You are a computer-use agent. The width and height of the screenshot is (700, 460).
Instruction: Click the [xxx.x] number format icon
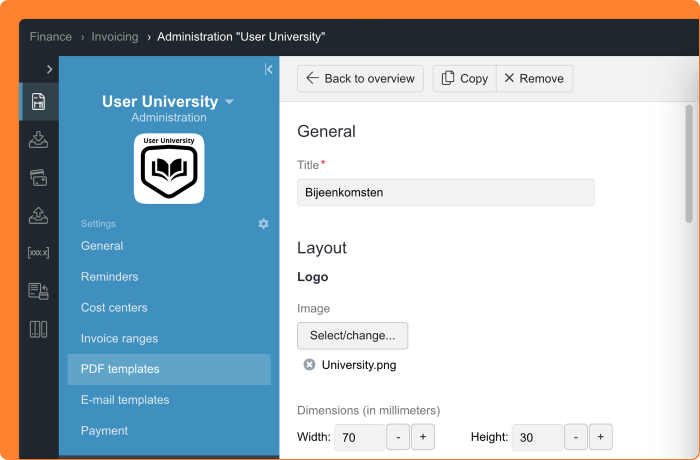pyautogui.click(x=38, y=253)
